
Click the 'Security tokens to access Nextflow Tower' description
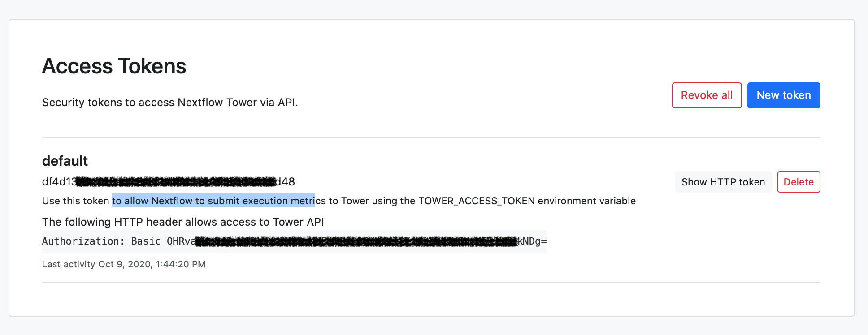[x=170, y=103]
